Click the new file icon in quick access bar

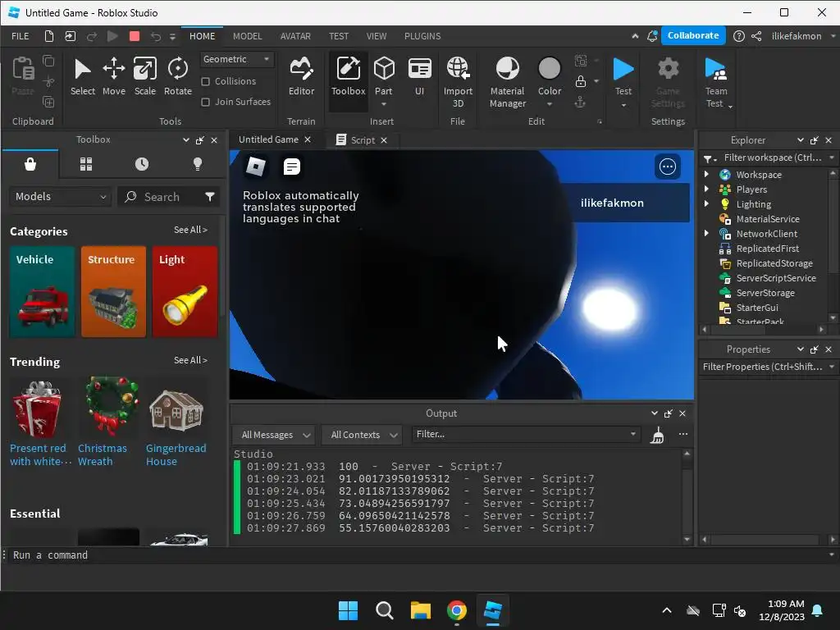tap(48, 36)
